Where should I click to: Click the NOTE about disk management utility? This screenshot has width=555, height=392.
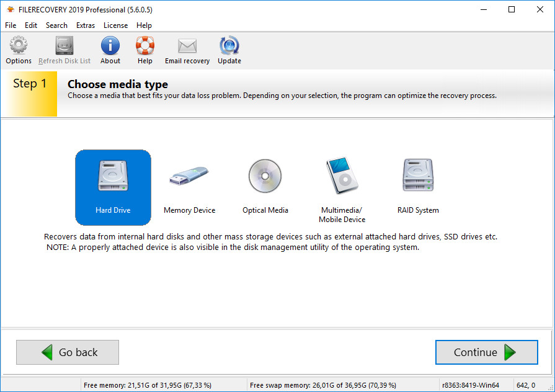(x=233, y=247)
